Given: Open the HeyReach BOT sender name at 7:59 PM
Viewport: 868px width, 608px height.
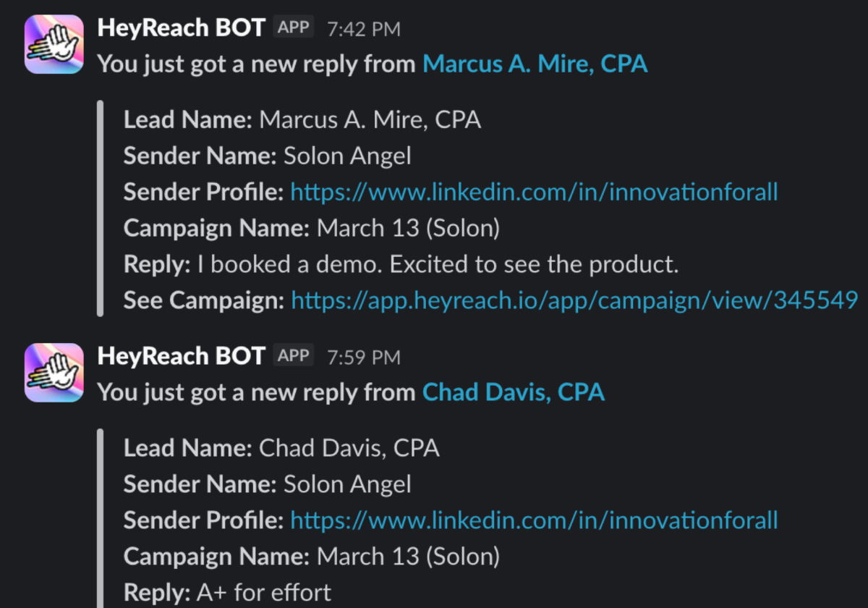Looking at the screenshot, I should point(181,357).
